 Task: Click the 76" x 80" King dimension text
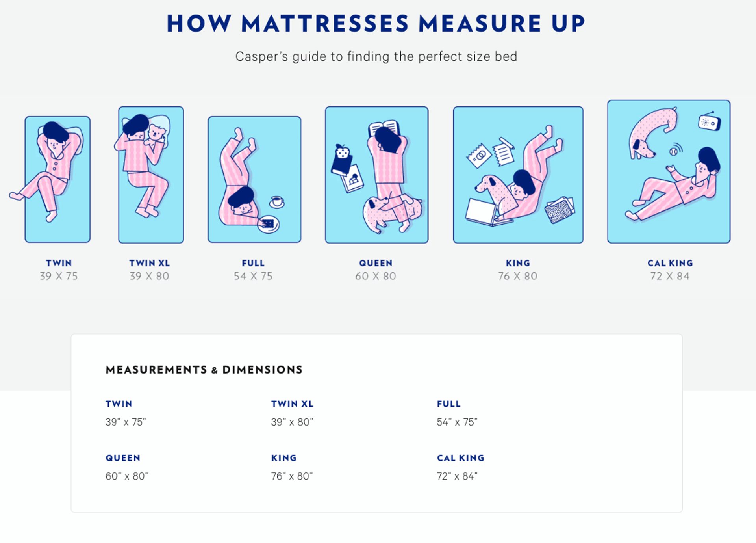coord(292,476)
